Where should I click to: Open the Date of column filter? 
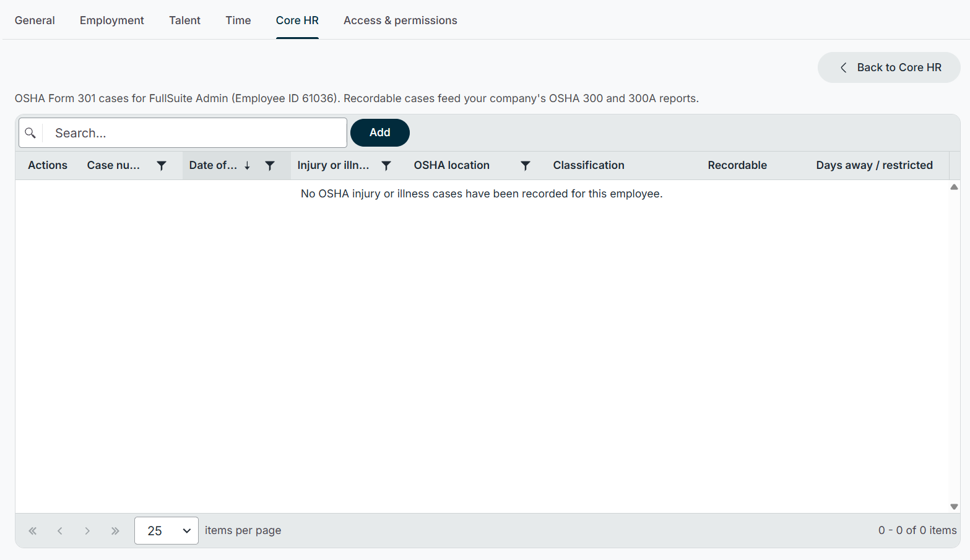coord(270,166)
